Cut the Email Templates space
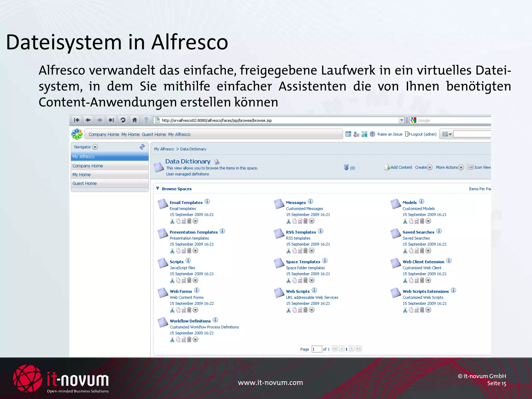 tap(172, 221)
